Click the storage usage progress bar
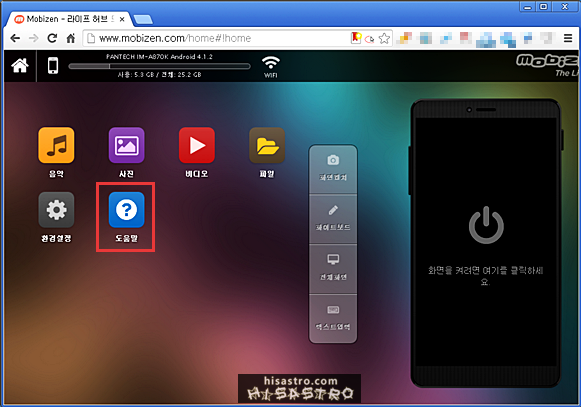Screen dimensions: 581x407 pyautogui.click(x=159, y=66)
